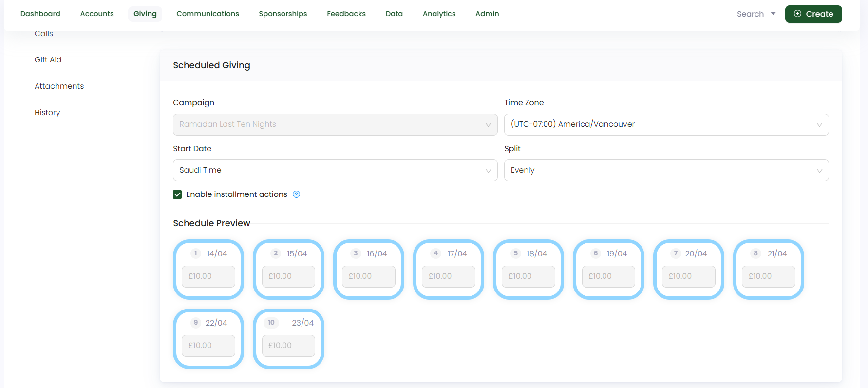Go to Attachments section
The width and height of the screenshot is (868, 388).
[59, 86]
